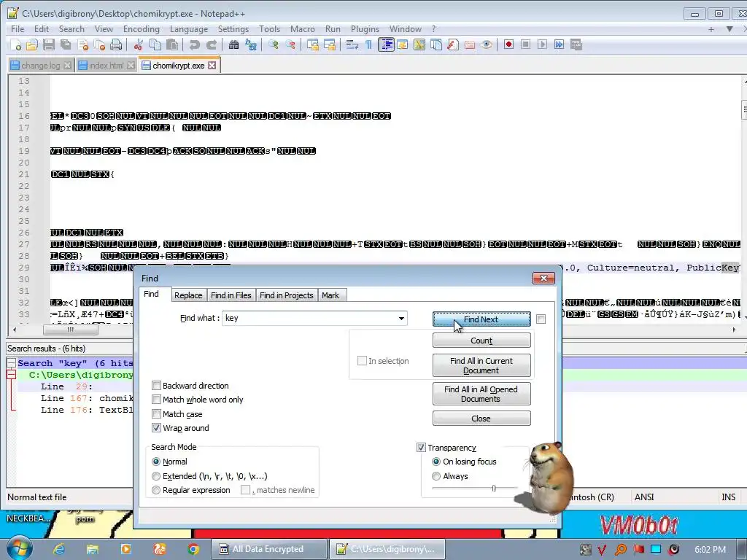Open the Find what history dropdown
Screen dimensions: 747x560
tap(401, 318)
